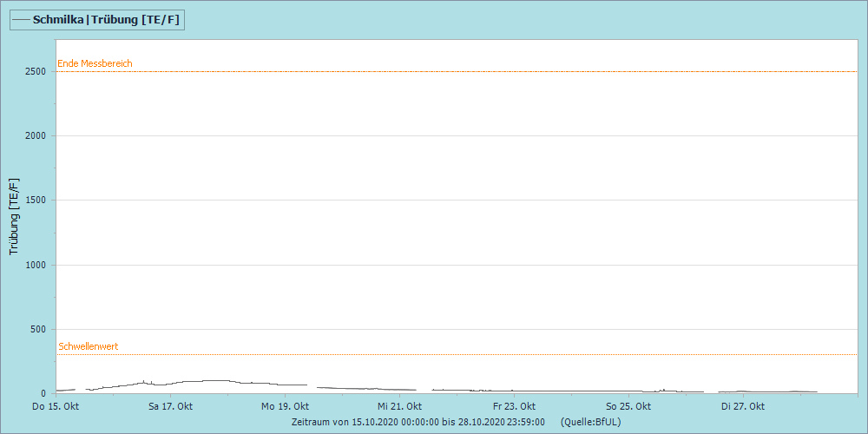Click the x-axis label 'Sa 17. Okt'

[170, 406]
